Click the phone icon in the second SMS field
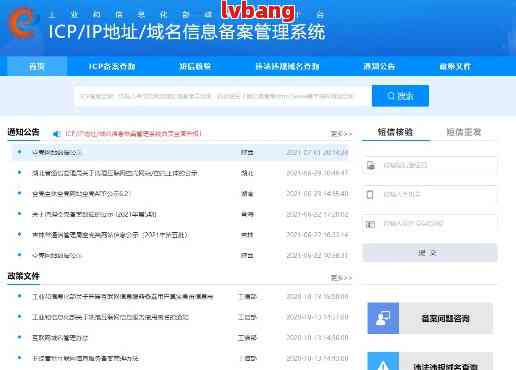This screenshot has width=516, height=370. 370,194
